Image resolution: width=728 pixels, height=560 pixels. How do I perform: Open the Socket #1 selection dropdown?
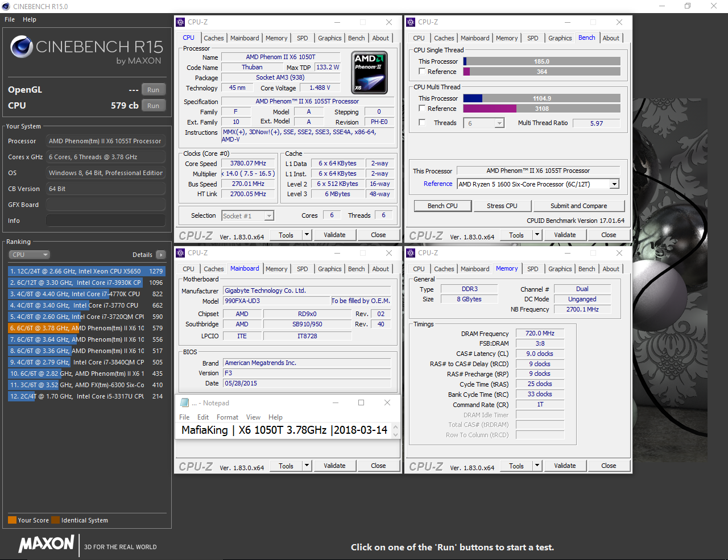click(x=269, y=216)
